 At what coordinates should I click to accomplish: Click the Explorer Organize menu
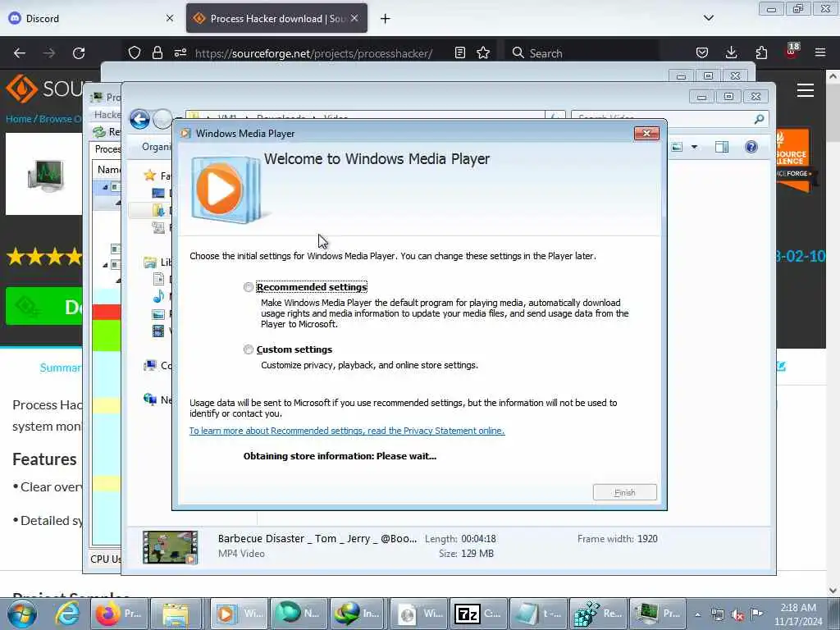pyautogui.click(x=156, y=147)
